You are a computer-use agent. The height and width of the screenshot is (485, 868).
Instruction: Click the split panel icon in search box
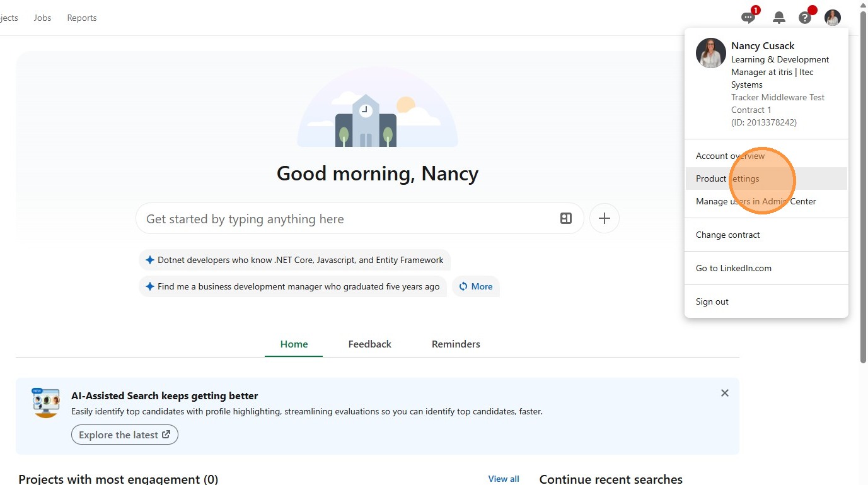coord(565,218)
